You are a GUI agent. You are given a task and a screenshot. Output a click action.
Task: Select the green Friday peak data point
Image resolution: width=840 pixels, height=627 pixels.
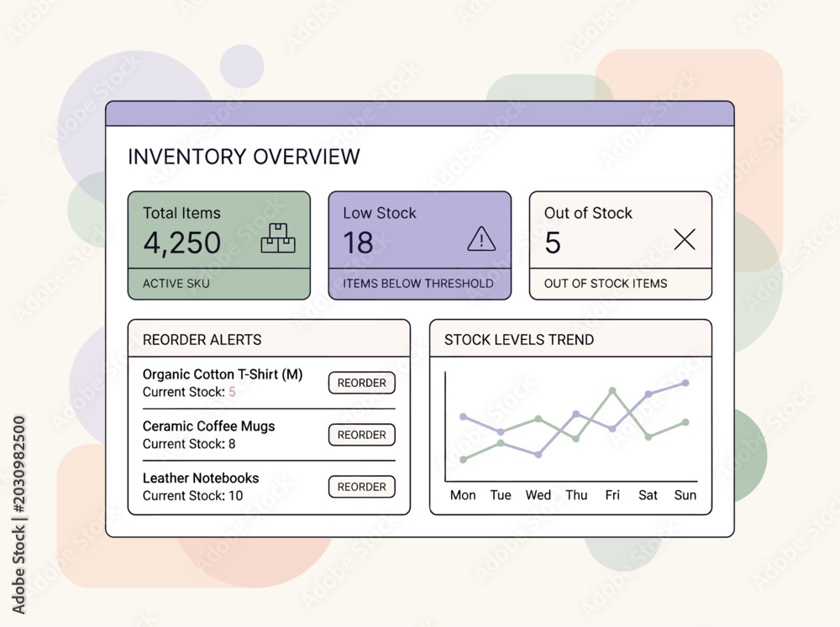(612, 391)
